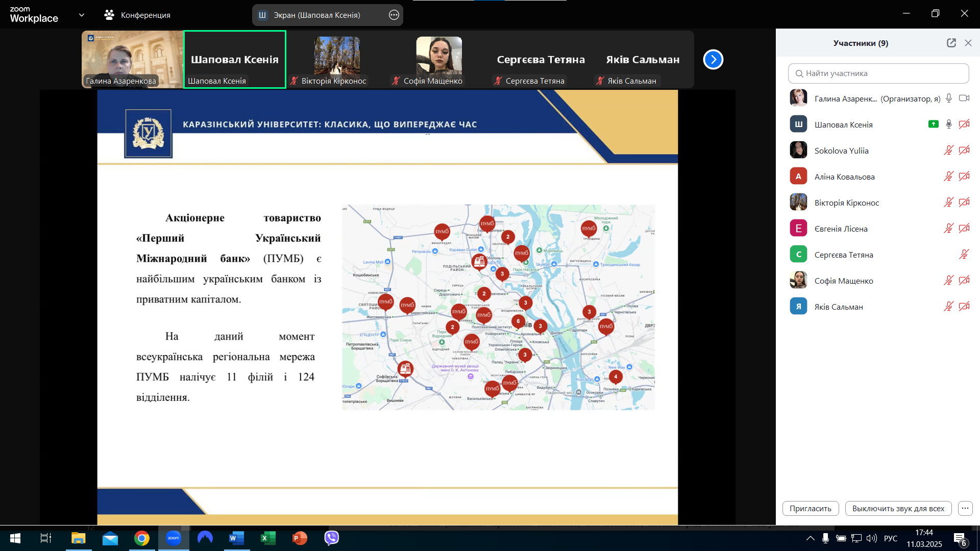Click Сергєєва Тетяна's muted microphone in list
Viewport: 980px width, 551px height.
[964, 255]
